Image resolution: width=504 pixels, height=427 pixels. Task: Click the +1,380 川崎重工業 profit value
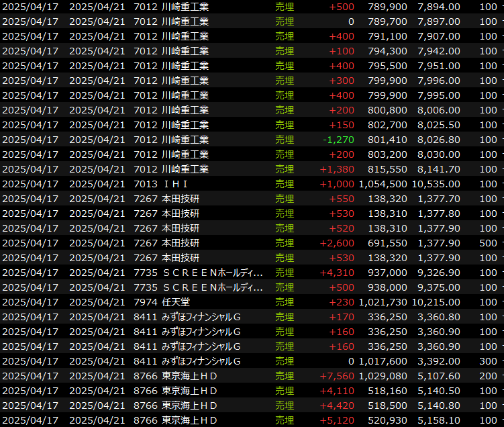[337, 169]
